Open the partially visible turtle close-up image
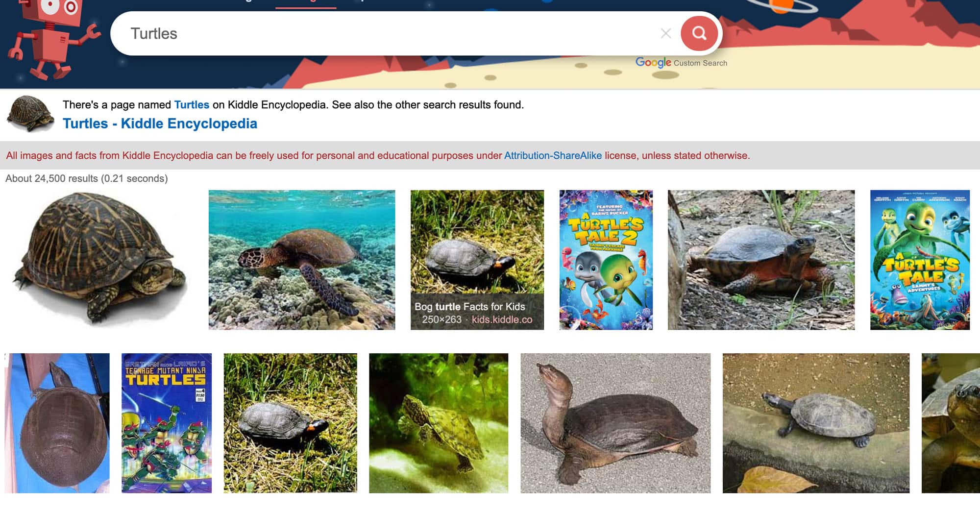Screen dimensions: 980x513 (951, 423)
